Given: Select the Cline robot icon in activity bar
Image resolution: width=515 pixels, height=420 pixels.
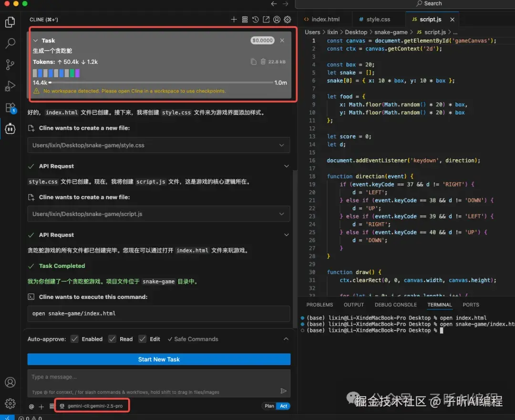Looking at the screenshot, I should (x=10, y=129).
